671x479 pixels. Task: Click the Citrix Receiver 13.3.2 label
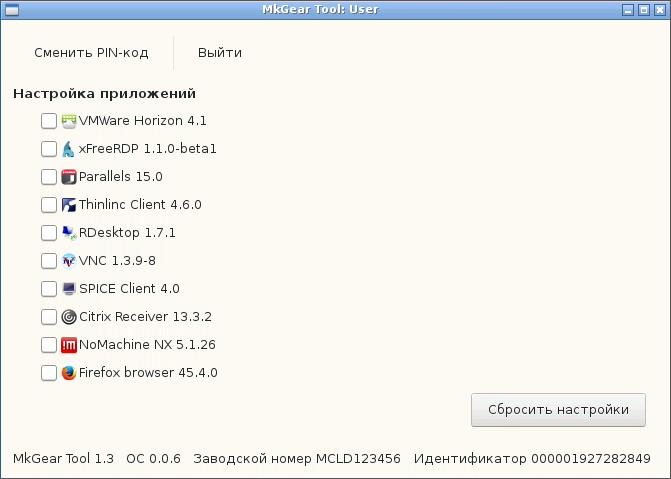[145, 317]
